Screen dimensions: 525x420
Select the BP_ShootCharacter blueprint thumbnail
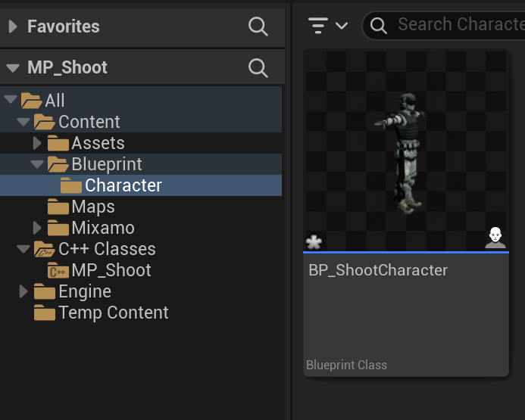(x=406, y=151)
